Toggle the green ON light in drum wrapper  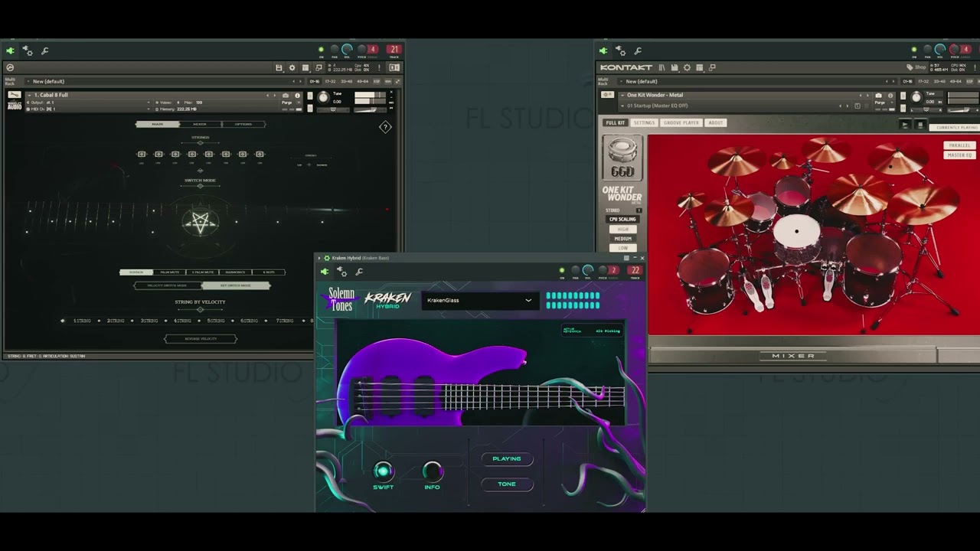[913, 50]
